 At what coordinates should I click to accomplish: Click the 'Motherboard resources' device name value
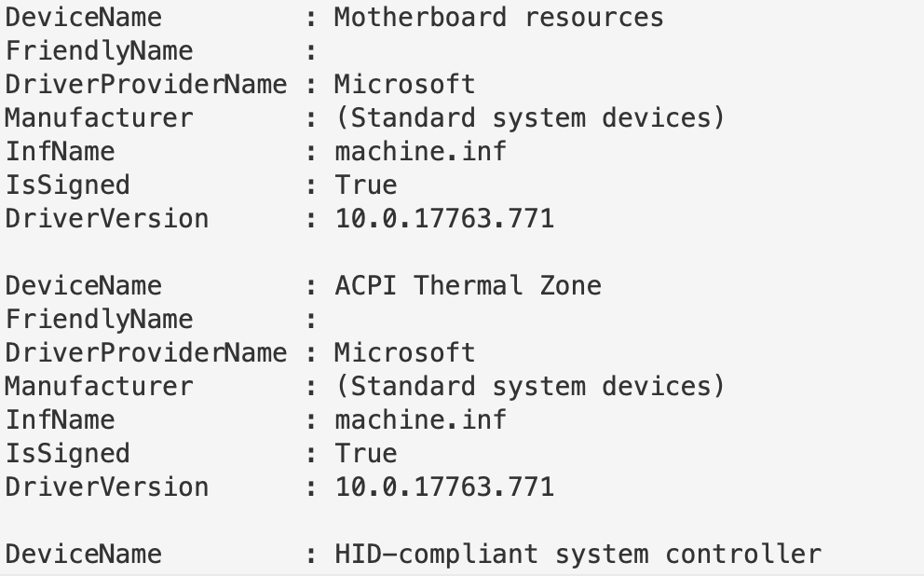tap(498, 18)
